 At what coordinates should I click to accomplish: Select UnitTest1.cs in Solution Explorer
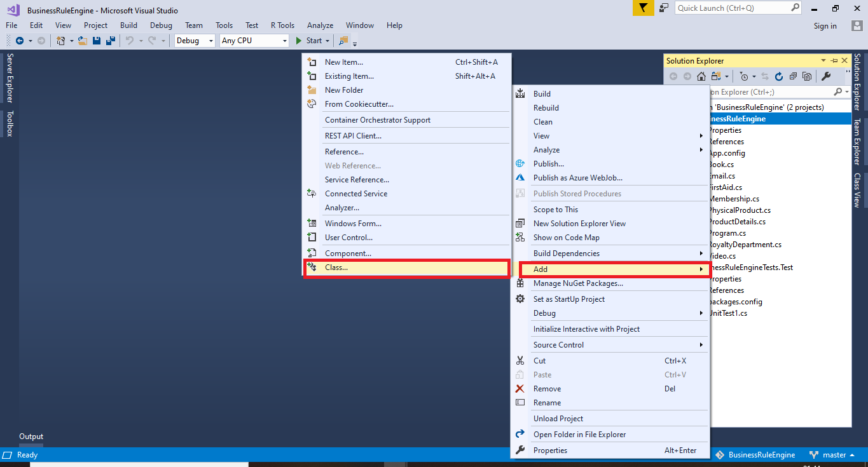point(729,313)
